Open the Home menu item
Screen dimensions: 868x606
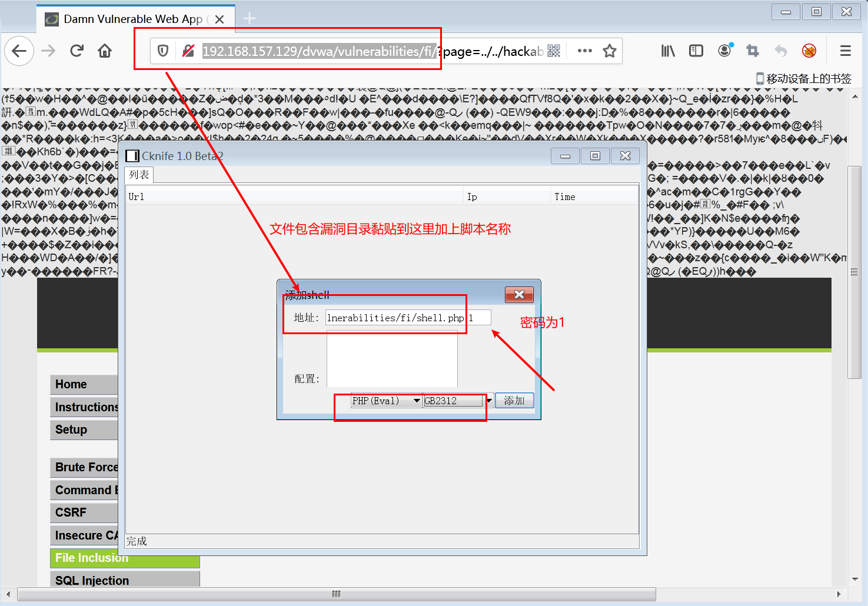point(84,384)
